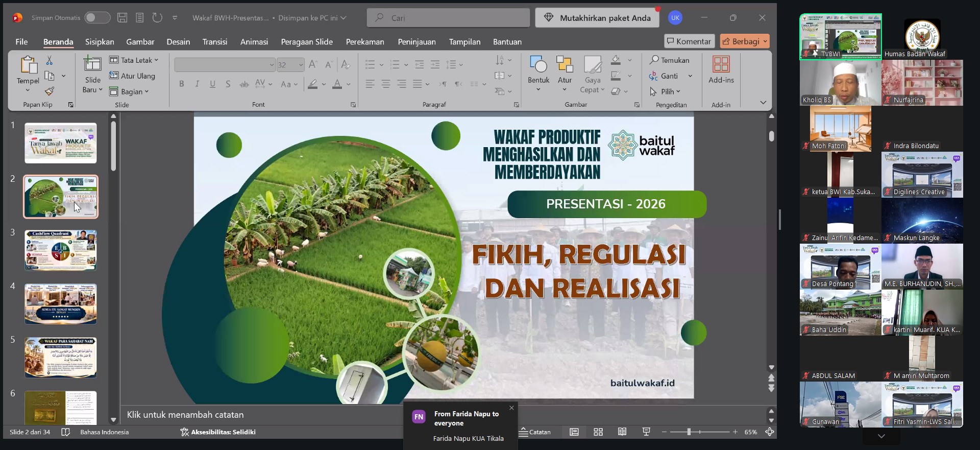Open the Transisi tab

(x=215, y=42)
